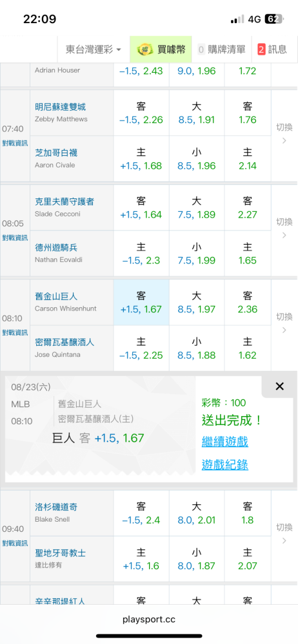
Task: Open the 東台灣運彩 dropdown
Action: click(94, 50)
